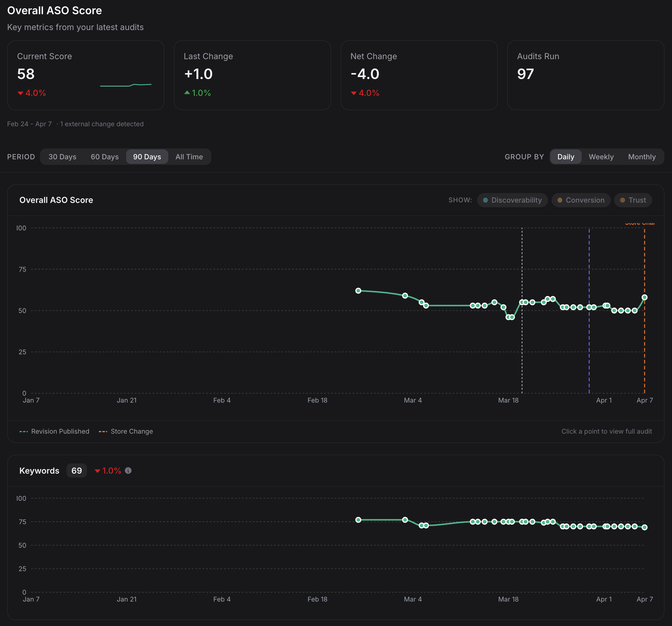Click the Store Change legend item

click(126, 431)
